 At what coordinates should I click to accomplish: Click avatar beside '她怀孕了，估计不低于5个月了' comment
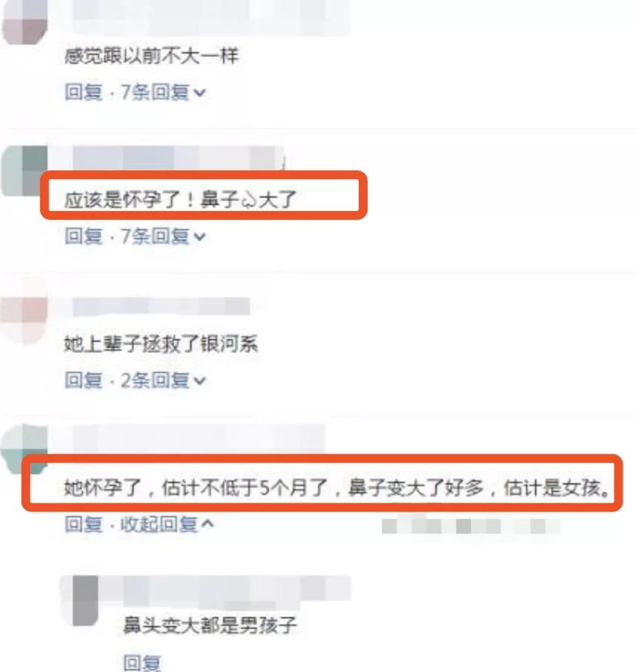tap(25, 448)
